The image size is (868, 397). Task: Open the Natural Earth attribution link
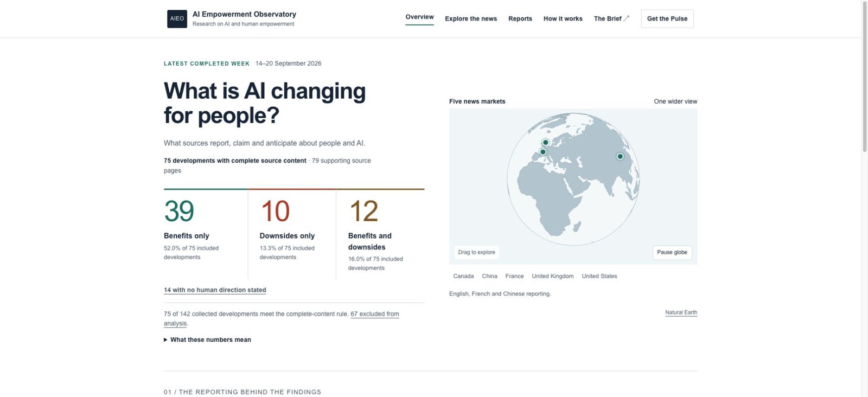pyautogui.click(x=681, y=312)
